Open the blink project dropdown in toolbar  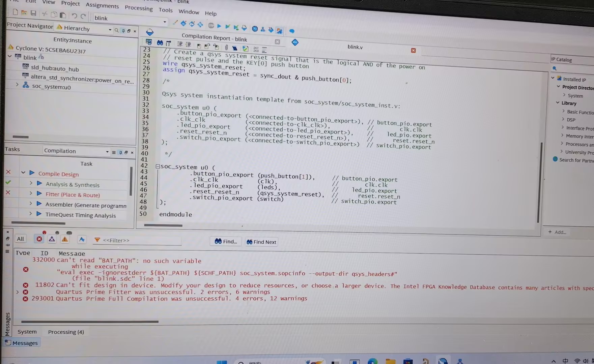tap(130, 20)
